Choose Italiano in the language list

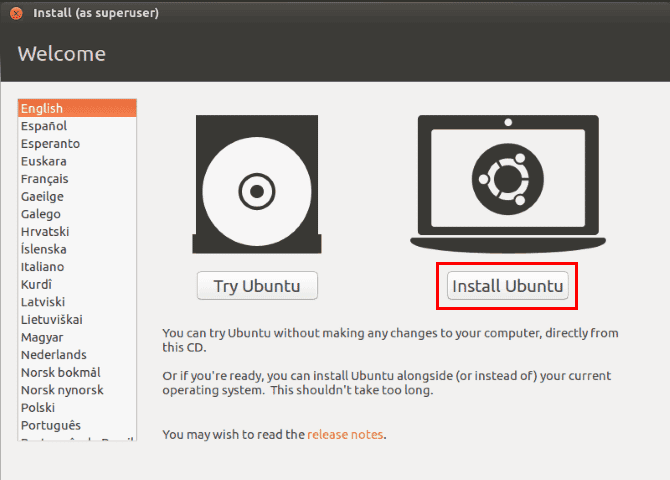77,267
